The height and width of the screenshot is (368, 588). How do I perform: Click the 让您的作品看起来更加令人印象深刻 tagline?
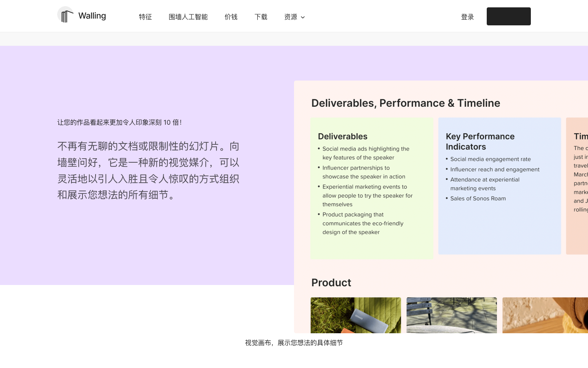point(120,122)
